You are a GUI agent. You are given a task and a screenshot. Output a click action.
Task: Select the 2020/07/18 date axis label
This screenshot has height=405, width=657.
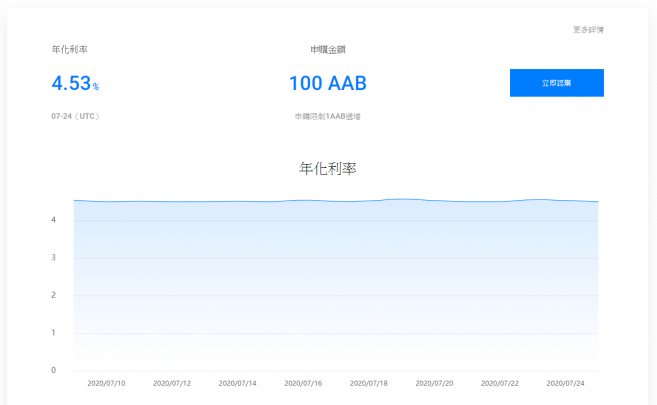tap(369, 383)
